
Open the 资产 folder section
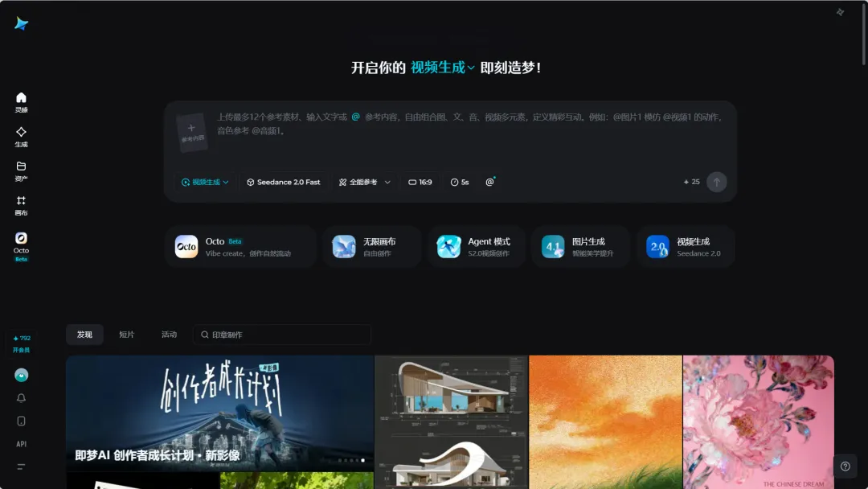21,171
